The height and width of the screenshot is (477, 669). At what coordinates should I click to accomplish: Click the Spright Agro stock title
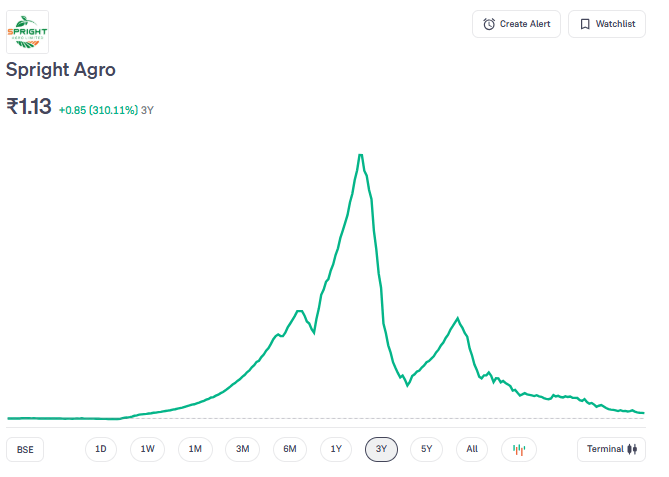tap(61, 70)
